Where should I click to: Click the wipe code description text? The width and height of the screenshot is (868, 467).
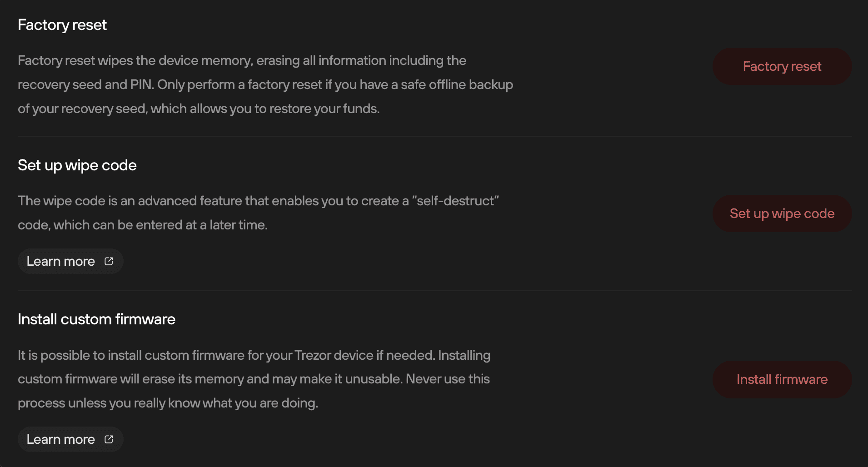coord(258,213)
